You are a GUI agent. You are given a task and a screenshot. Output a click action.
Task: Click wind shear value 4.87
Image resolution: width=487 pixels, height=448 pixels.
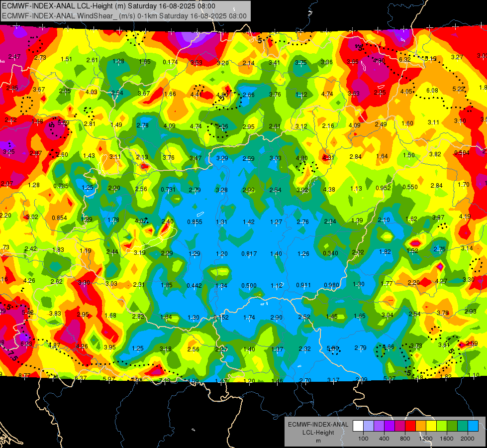(54, 345)
